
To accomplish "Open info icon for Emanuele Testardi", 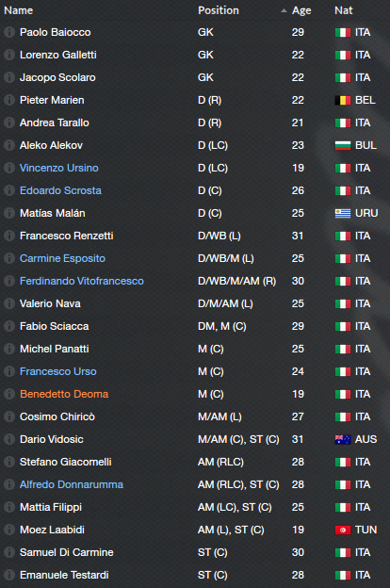I will (9, 575).
